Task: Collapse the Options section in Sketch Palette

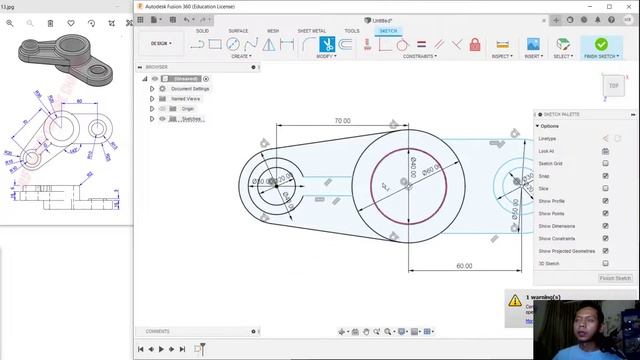Action: [538, 126]
